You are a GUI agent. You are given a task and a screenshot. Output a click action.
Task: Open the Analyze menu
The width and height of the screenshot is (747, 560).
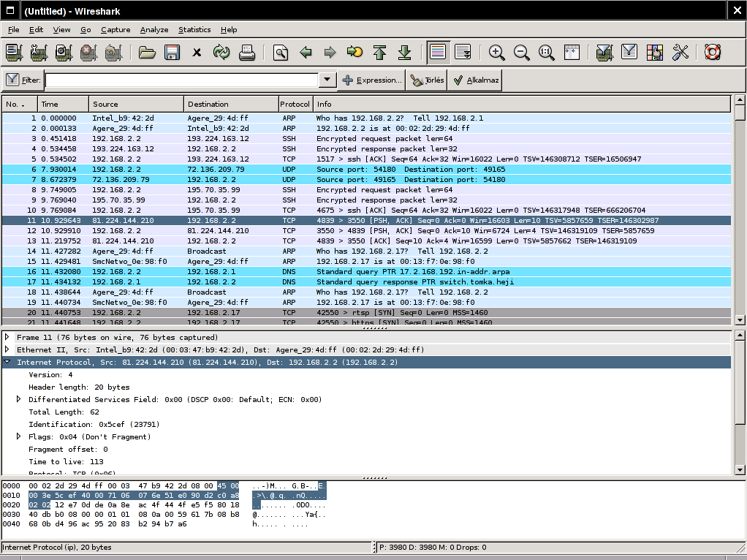click(x=153, y=30)
